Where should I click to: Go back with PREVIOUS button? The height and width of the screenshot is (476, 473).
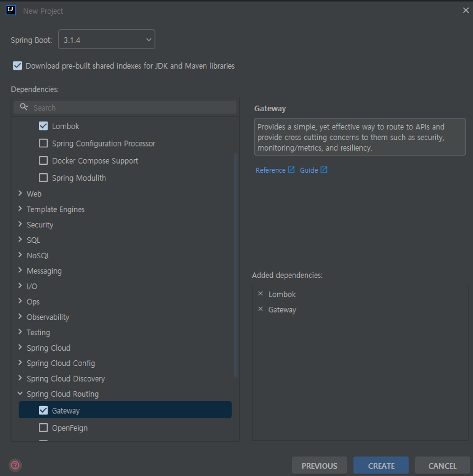(319, 466)
